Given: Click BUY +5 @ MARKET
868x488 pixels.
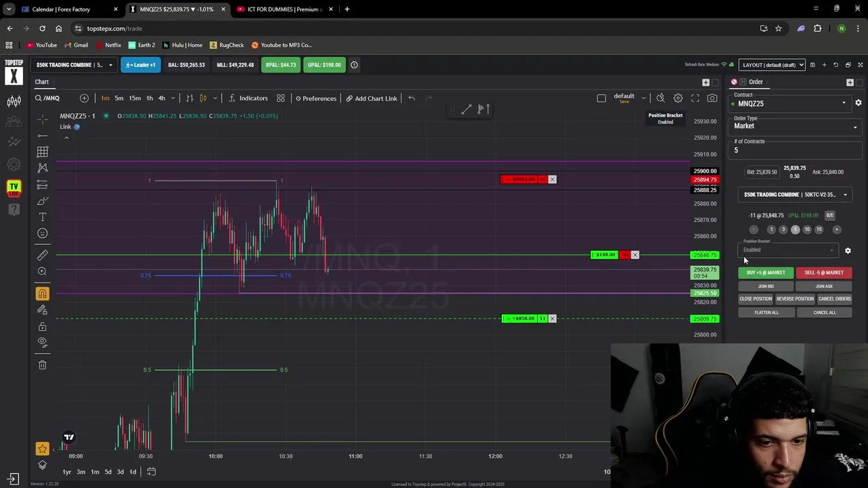Looking at the screenshot, I should click(766, 272).
